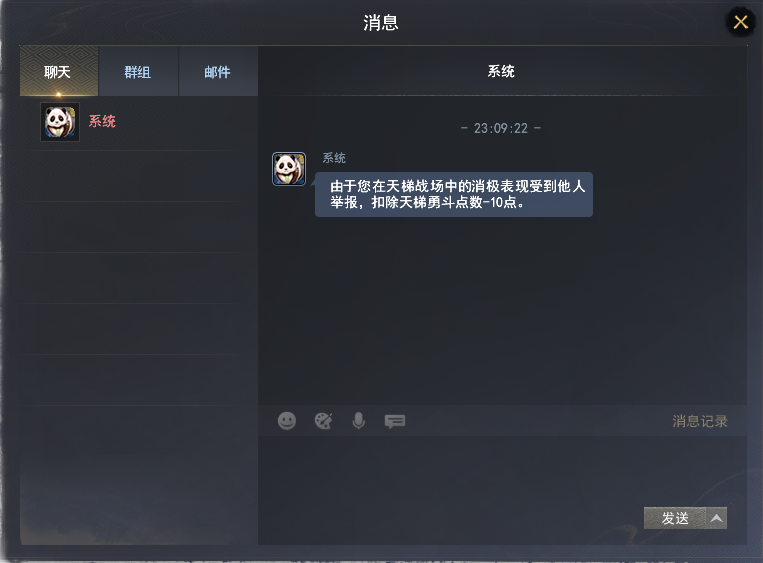The height and width of the screenshot is (563, 763).
Task: Go to the 邮件 tab
Action: (x=218, y=72)
